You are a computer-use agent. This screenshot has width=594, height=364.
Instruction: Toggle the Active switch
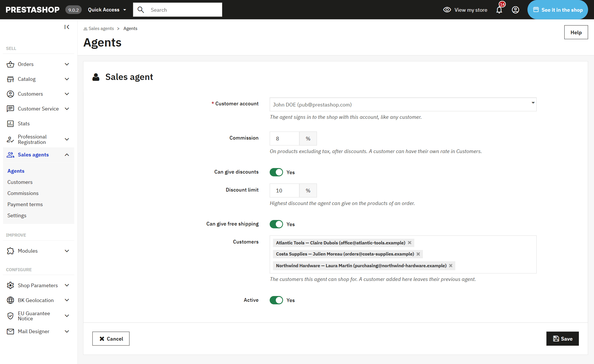coord(276,300)
